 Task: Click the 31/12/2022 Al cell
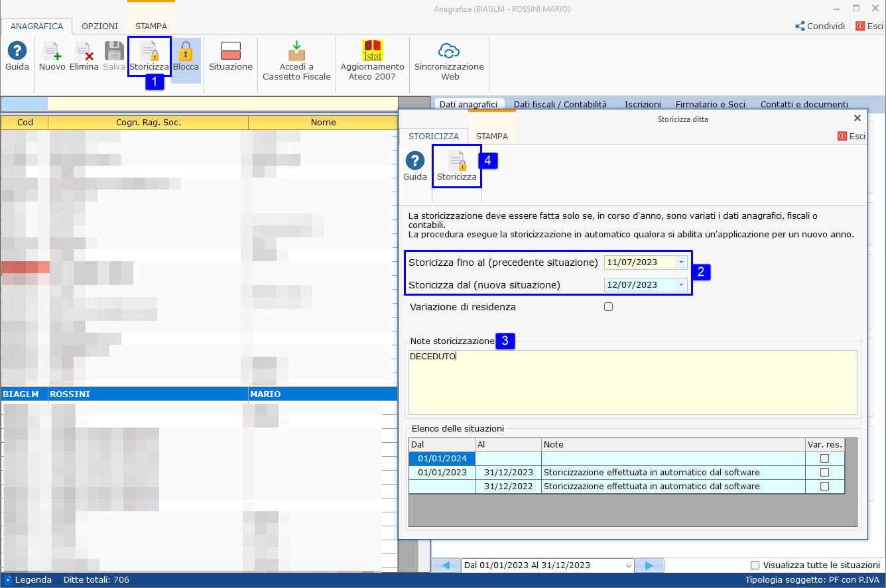[509, 487]
